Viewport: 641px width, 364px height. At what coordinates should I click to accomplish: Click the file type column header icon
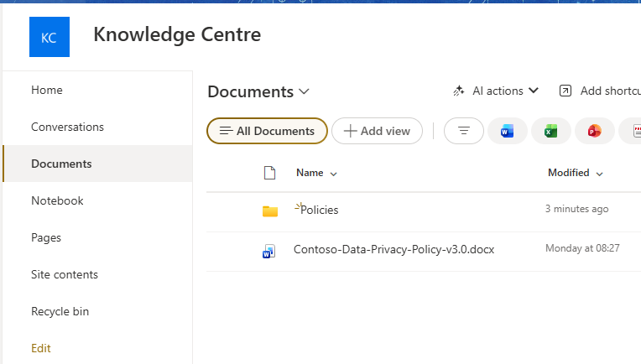tap(269, 173)
